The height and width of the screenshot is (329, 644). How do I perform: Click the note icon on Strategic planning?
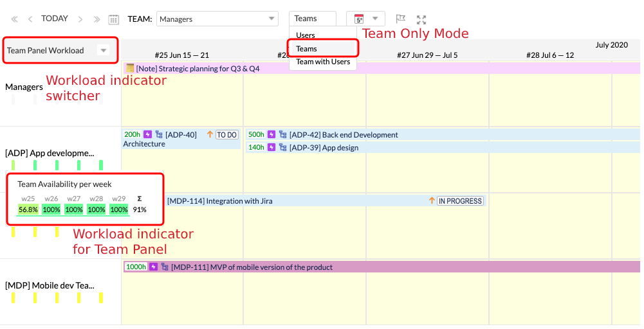coord(130,68)
